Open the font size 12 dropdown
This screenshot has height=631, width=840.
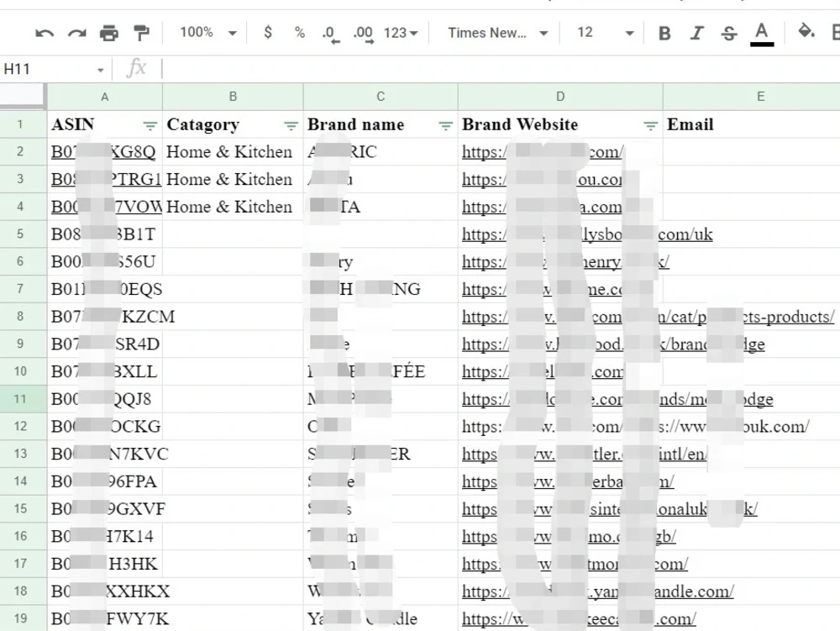point(606,33)
